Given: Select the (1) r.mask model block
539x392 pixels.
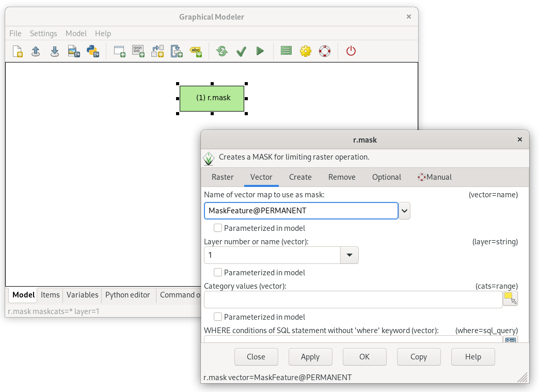Looking at the screenshot, I should click(212, 98).
